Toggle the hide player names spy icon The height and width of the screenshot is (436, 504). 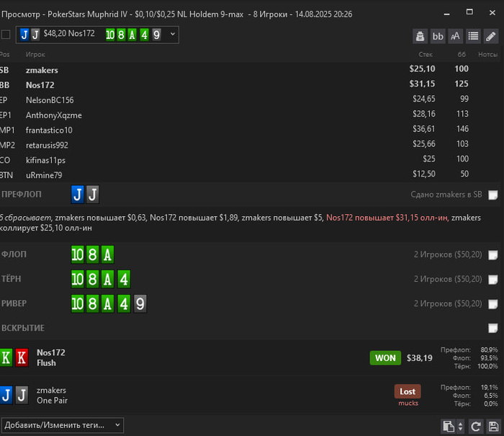pos(420,36)
